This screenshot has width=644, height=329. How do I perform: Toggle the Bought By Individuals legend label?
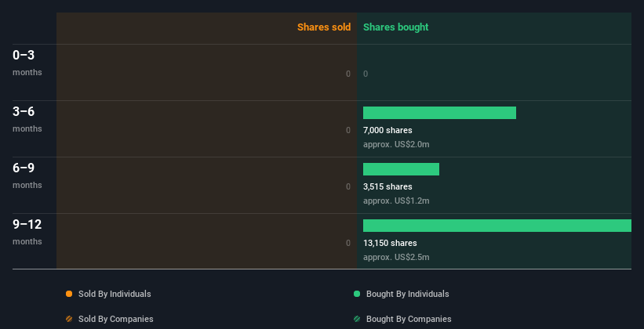(407, 294)
